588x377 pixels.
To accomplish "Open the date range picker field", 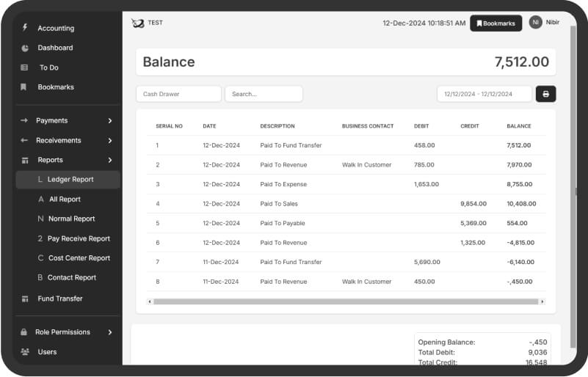I will (x=484, y=94).
